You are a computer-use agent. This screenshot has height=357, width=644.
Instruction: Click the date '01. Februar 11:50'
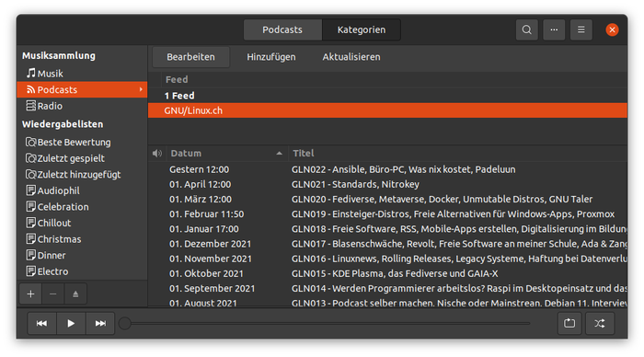[x=207, y=214]
